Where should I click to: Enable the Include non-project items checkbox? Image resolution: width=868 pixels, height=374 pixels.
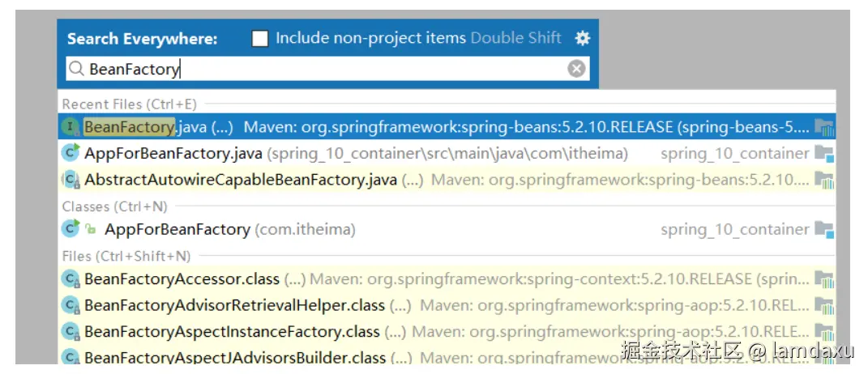(260, 39)
